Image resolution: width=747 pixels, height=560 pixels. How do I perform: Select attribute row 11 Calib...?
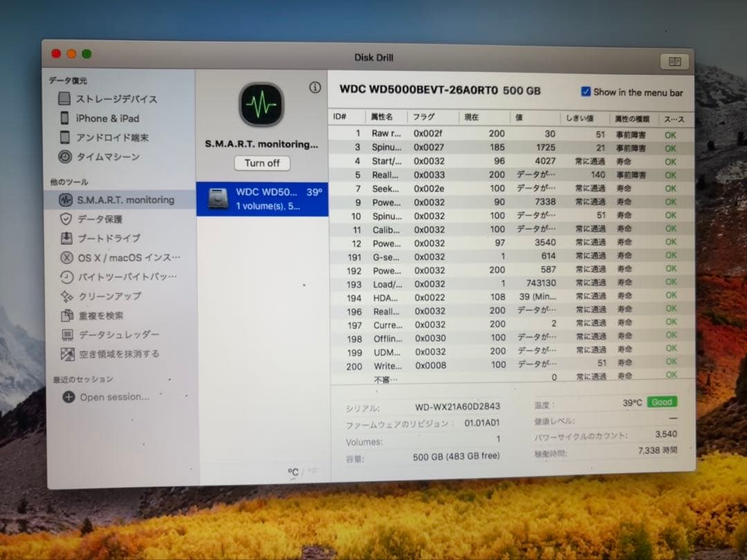click(510, 229)
